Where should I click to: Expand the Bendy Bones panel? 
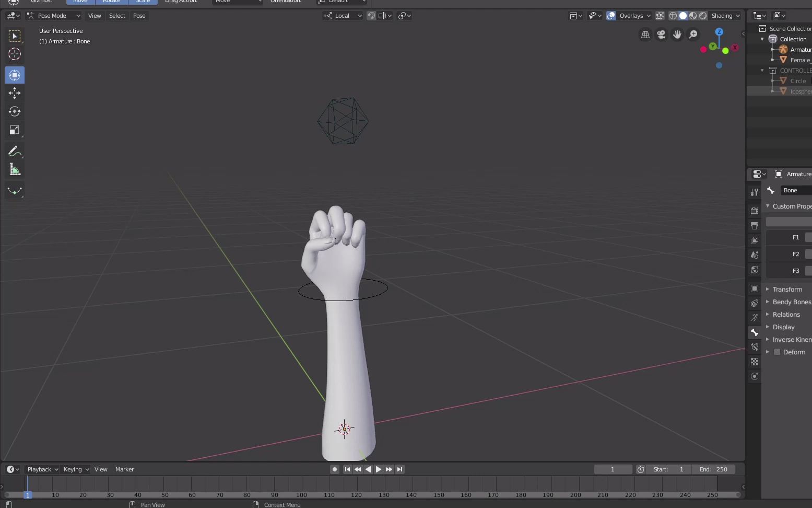pyautogui.click(x=789, y=302)
